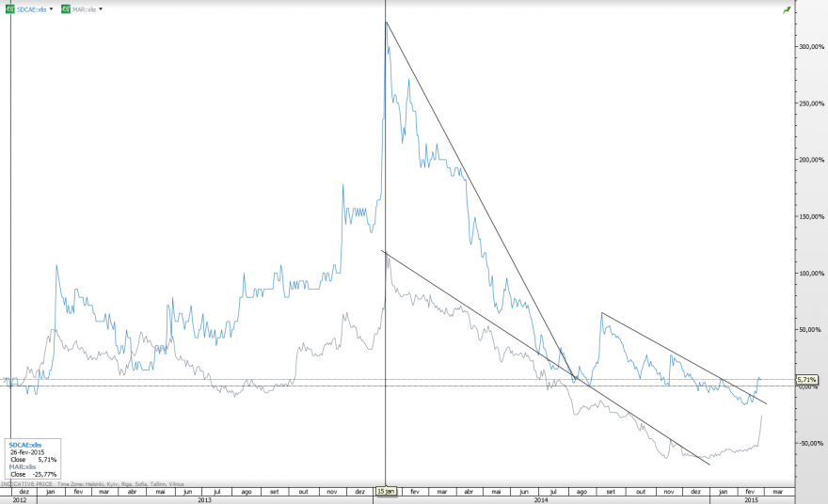The image size is (828, 504).
Task: Click the dez month label of 2012
Action: 24,492
